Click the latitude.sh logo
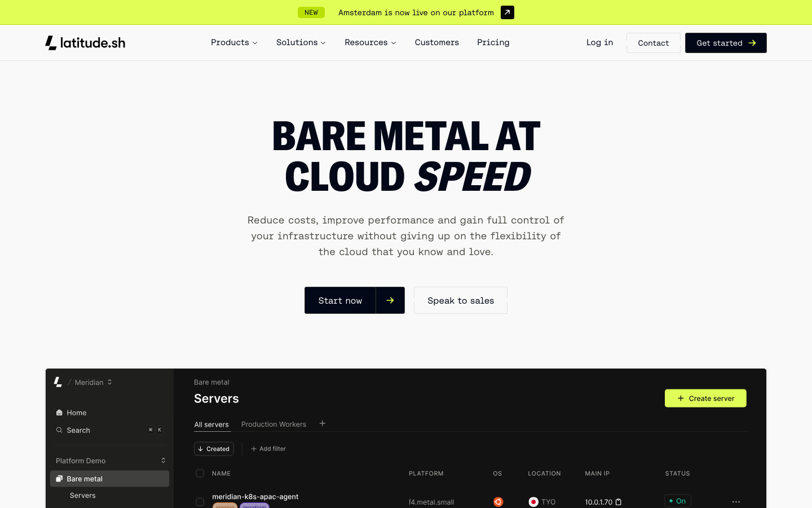812x508 pixels. point(85,43)
